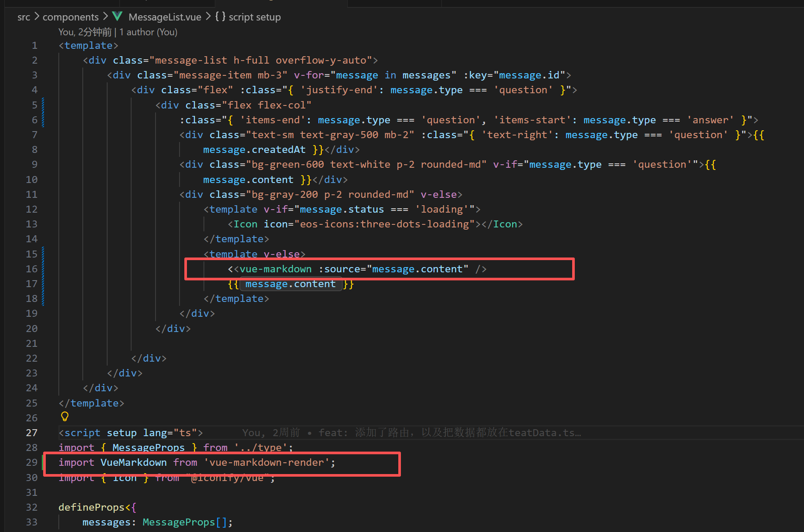Click the "message-list h-full overflow-y-auto" class string

pos(261,60)
